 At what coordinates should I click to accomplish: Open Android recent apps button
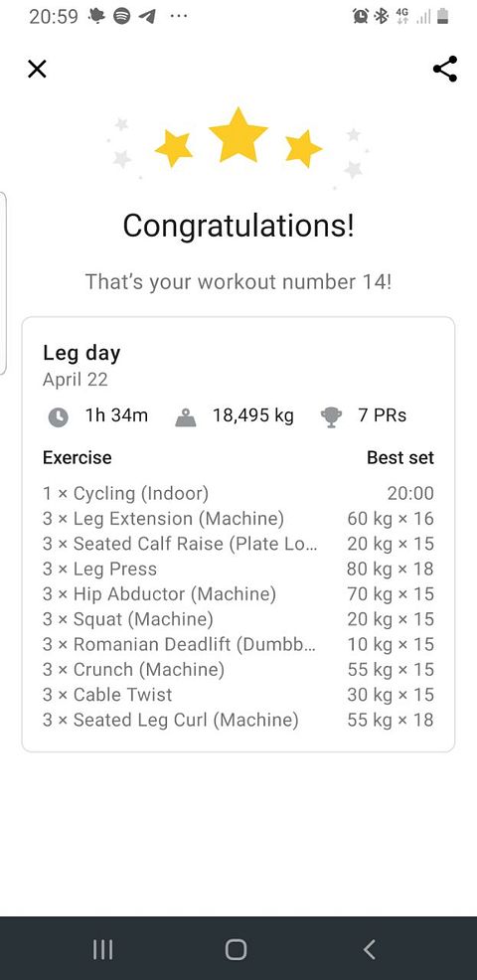(102, 949)
